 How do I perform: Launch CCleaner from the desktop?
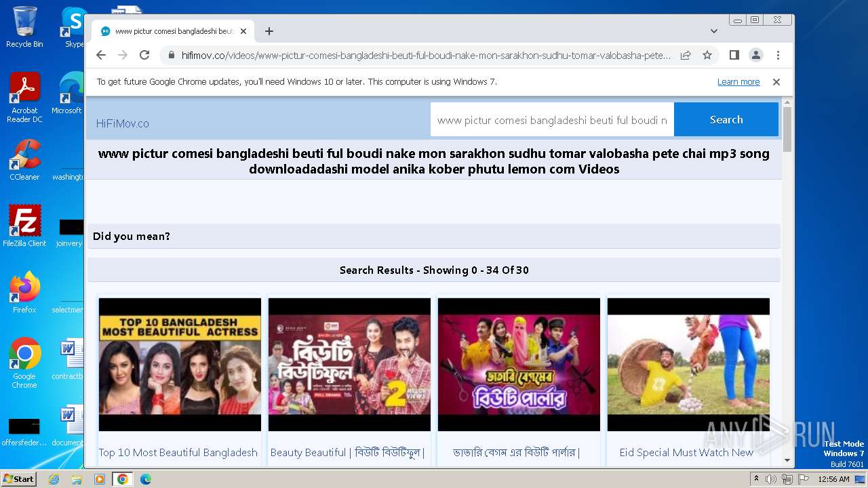[x=24, y=161]
